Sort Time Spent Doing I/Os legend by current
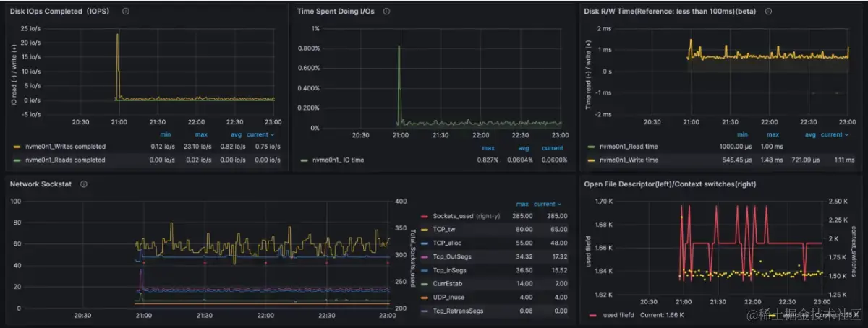Screen dimensions: 868x328 pos(553,148)
